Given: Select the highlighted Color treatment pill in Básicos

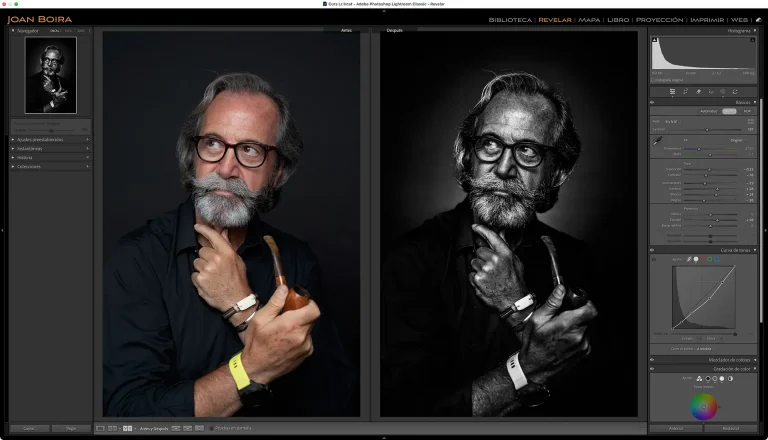Looking at the screenshot, I should point(729,111).
